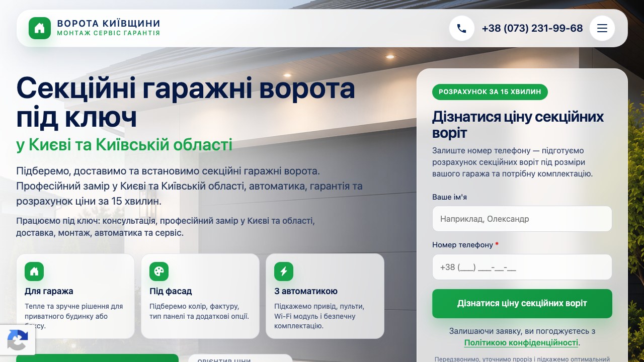Click form text starting 'Залиште номер телефону'
644x362 pixels.
point(513,162)
